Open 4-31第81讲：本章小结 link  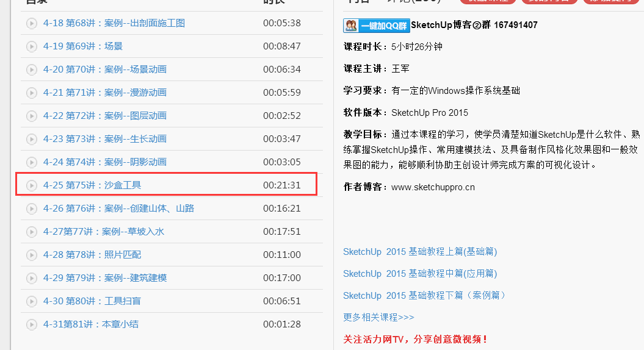click(91, 324)
